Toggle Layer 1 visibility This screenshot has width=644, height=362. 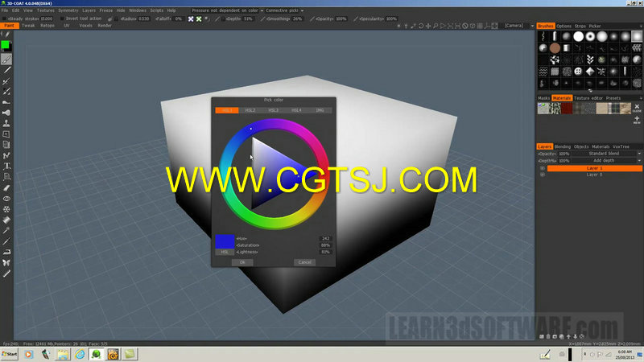[542, 168]
